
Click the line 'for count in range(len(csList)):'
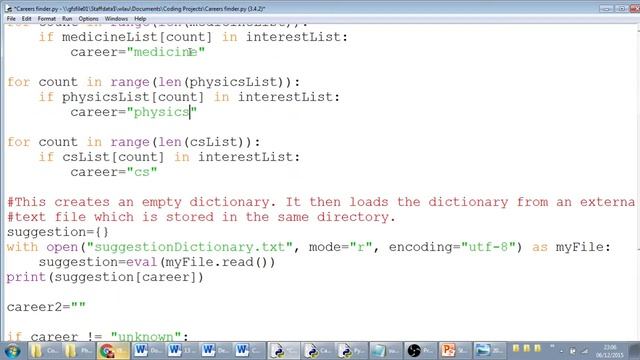pyautogui.click(x=133, y=142)
